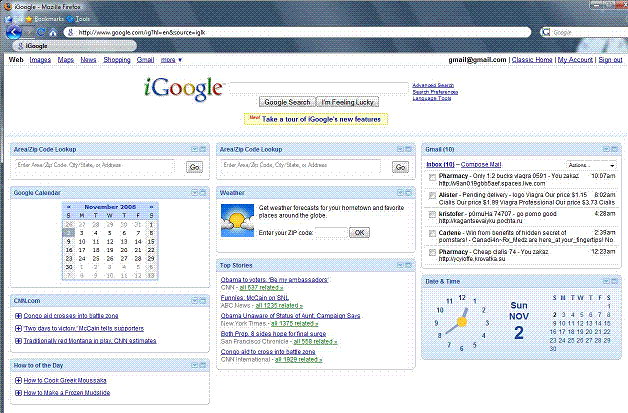Select the iGoogle browser tab

pos(74,46)
